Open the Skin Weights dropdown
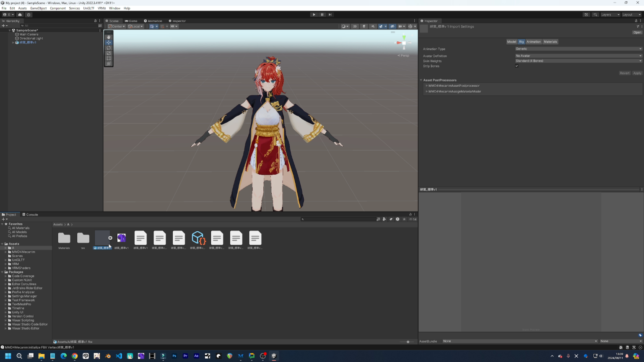The image size is (644, 362). [x=579, y=61]
